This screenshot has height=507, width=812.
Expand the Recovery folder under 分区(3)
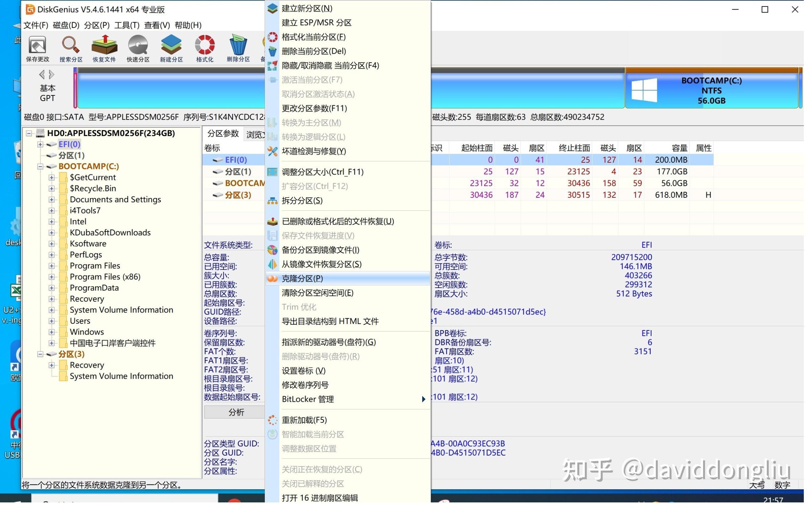coord(51,365)
